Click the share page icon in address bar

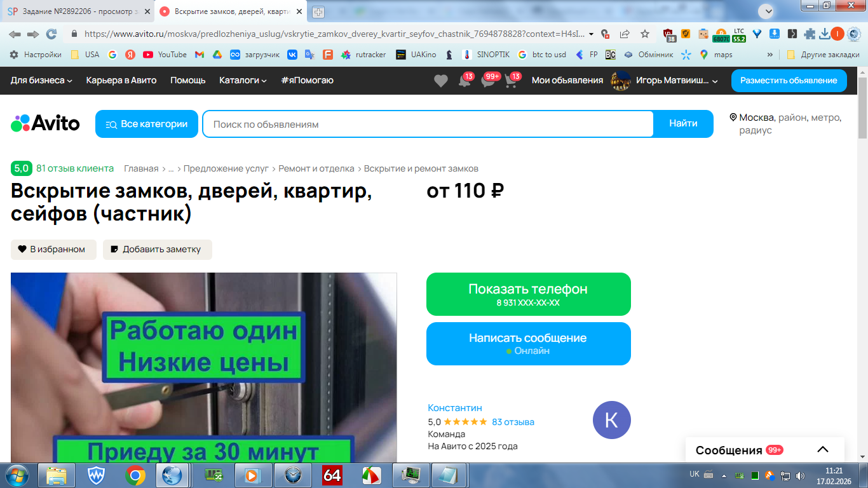pos(625,34)
